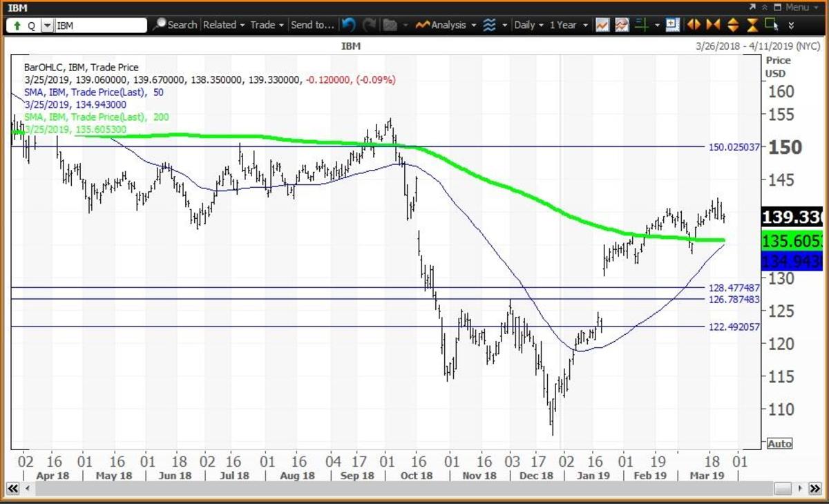Click the green up-arrow quote icon
This screenshot has width=829, height=504.
[x=17, y=26]
